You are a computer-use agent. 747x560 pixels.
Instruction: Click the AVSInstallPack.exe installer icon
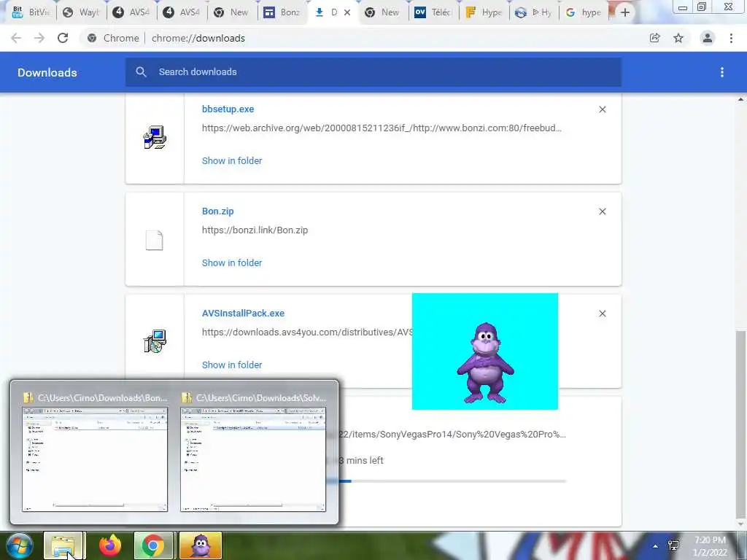coord(155,341)
